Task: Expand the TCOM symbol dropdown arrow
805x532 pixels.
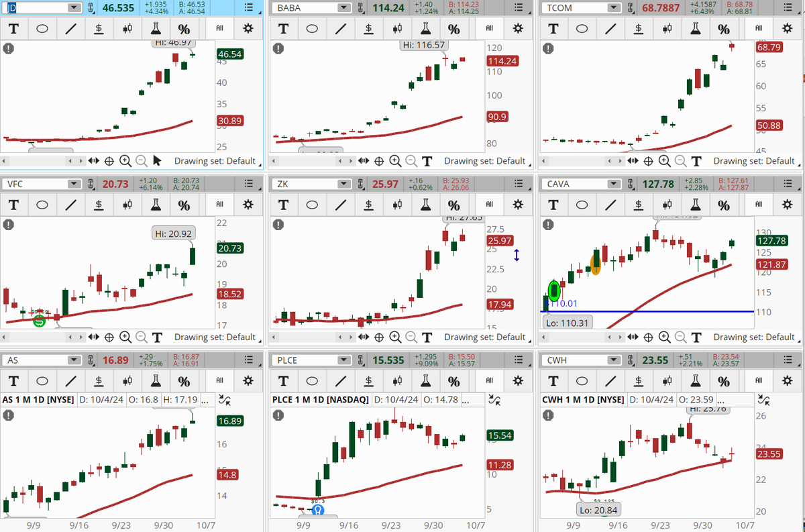Action: coord(614,8)
